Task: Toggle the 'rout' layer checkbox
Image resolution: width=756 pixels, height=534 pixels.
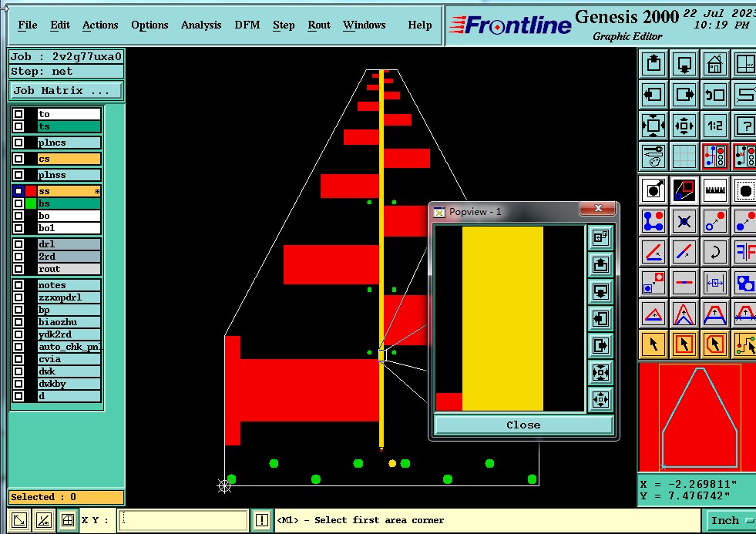Action: point(18,269)
